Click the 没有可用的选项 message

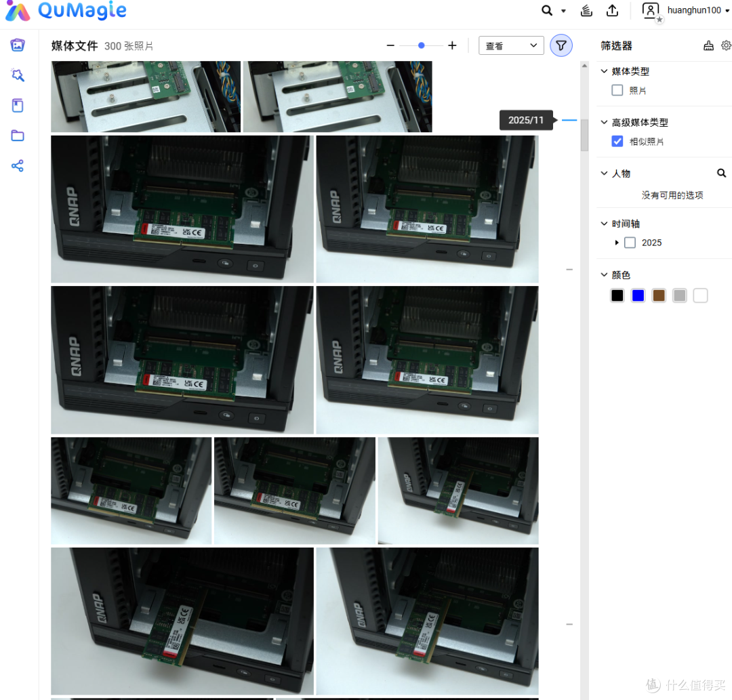(672, 195)
